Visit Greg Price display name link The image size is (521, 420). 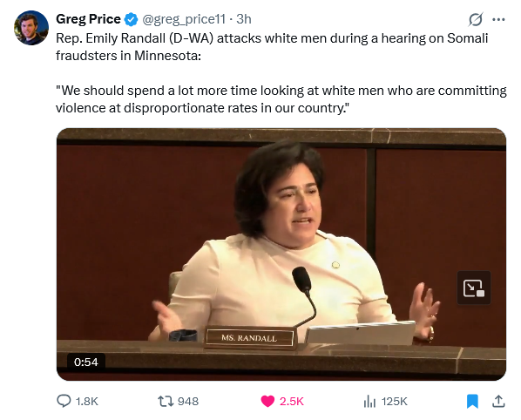tap(88, 19)
